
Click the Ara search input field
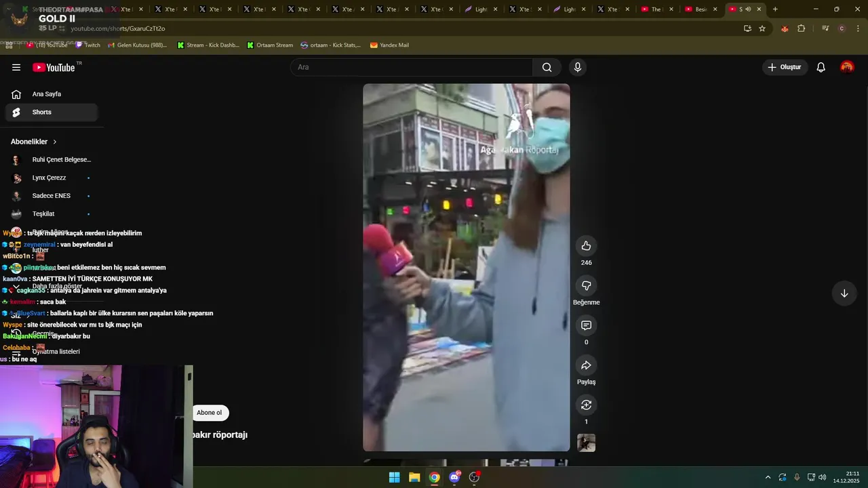coord(412,67)
